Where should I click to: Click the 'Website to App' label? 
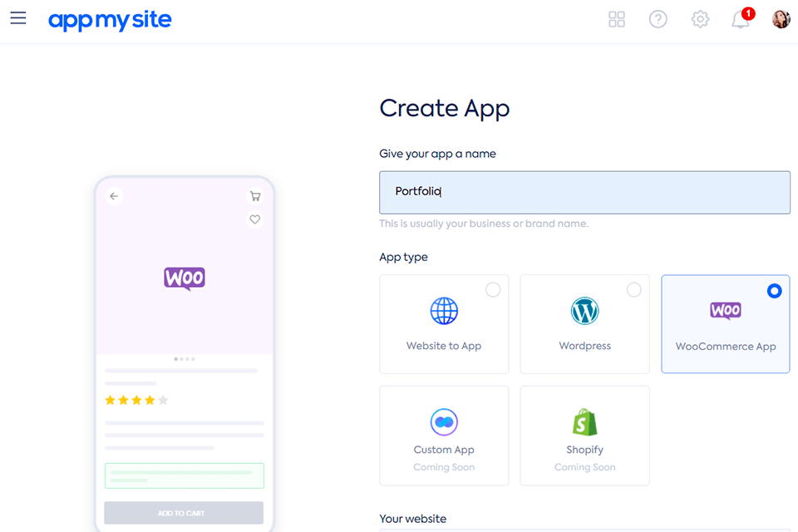click(444, 346)
